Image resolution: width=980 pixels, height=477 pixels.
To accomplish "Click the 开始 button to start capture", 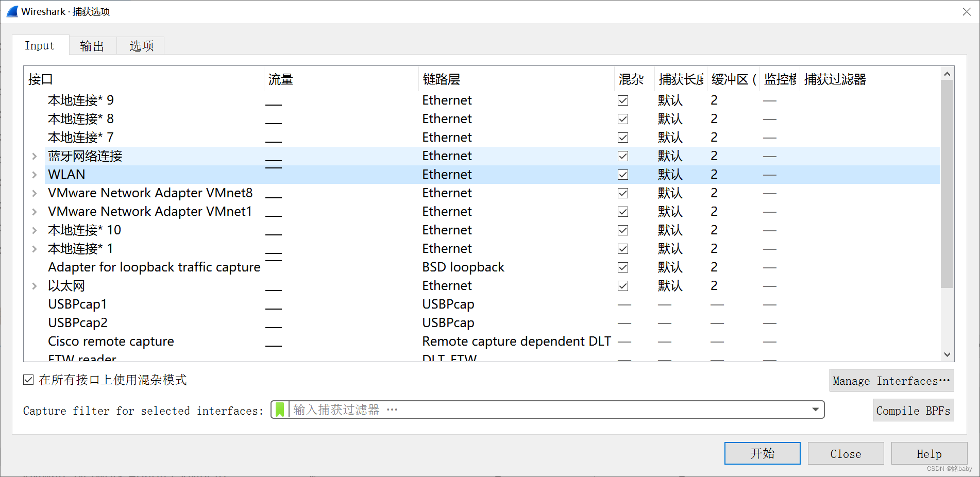I will coord(763,453).
